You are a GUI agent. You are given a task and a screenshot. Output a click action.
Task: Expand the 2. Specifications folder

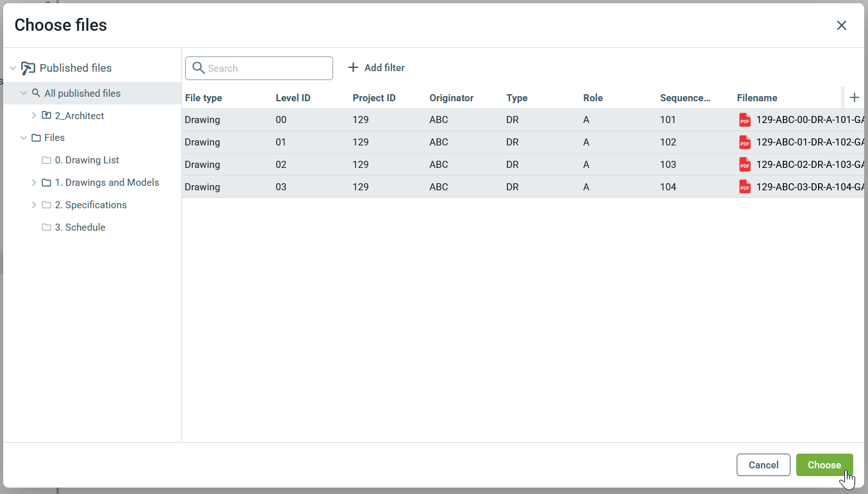point(34,205)
